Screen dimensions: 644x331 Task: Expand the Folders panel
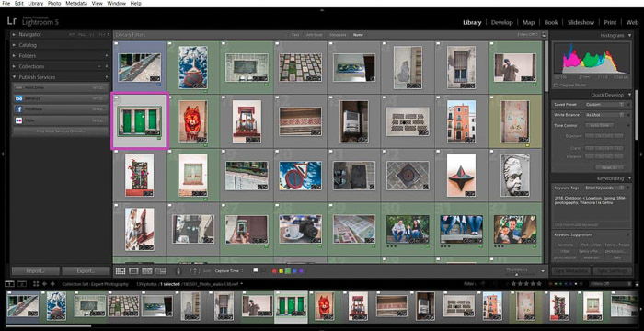[x=14, y=56]
